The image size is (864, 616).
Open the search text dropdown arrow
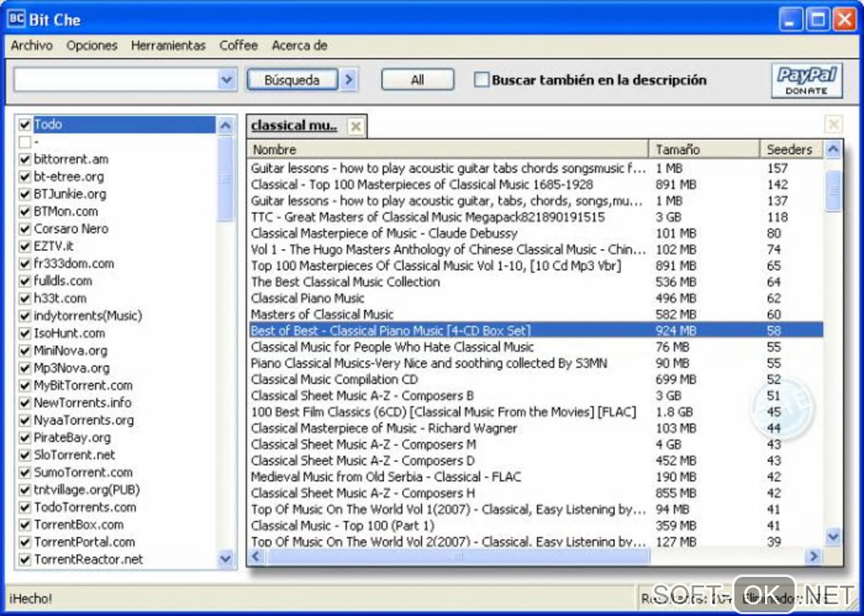226,80
